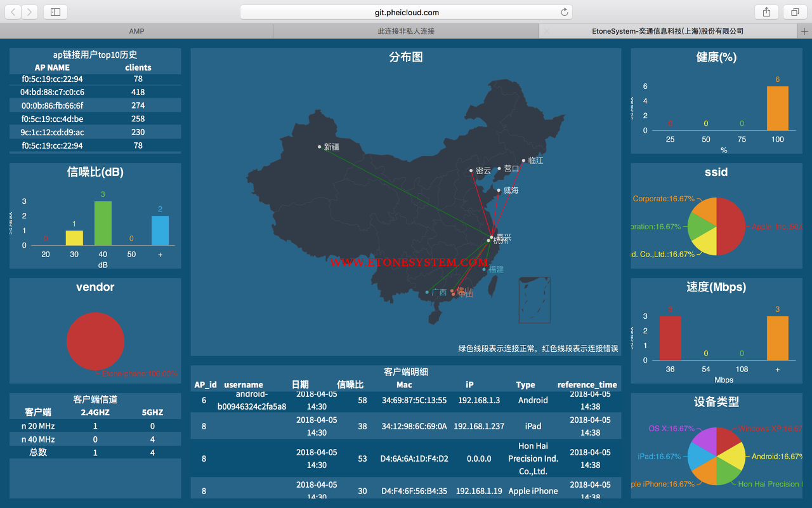Click the 营口 map marker
Image resolution: width=812 pixels, height=508 pixels.
[x=499, y=168]
